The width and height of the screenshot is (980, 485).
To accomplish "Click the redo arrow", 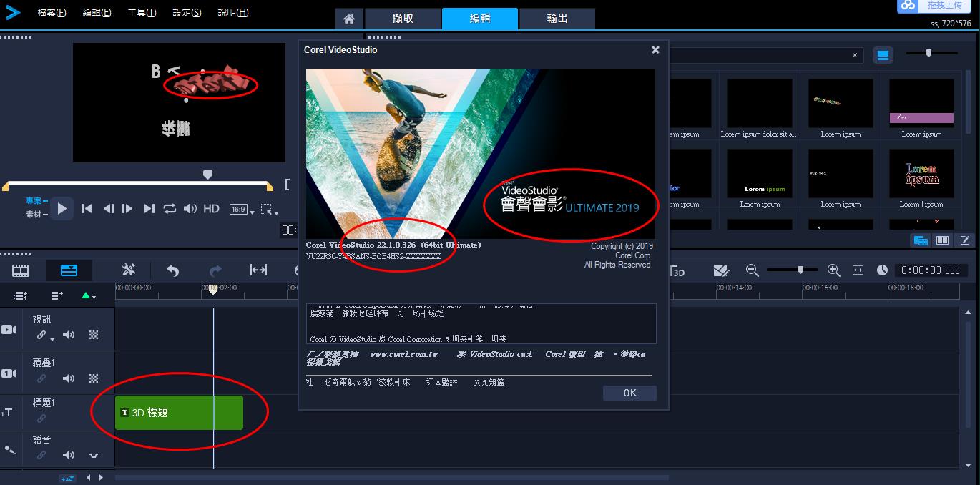I will [215, 270].
